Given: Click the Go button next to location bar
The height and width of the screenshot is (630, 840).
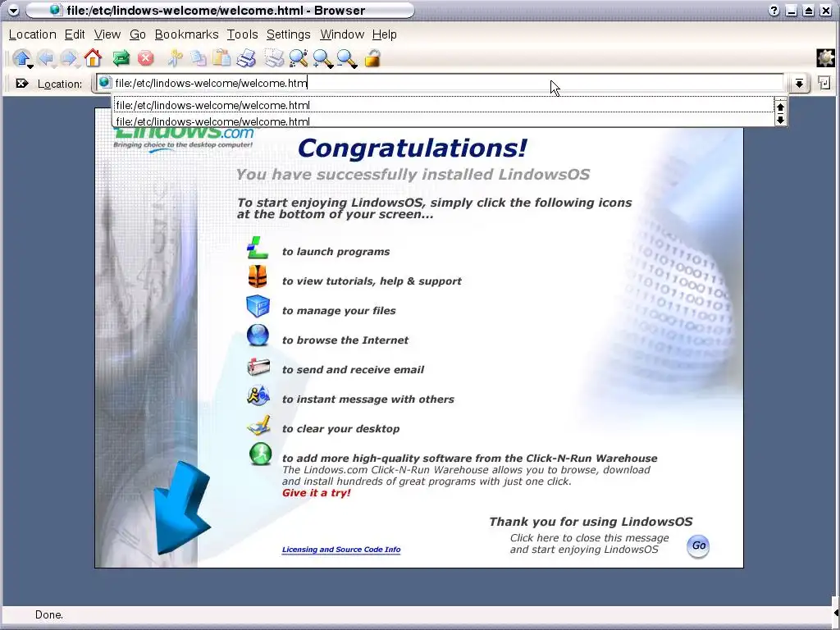Looking at the screenshot, I should (824, 83).
